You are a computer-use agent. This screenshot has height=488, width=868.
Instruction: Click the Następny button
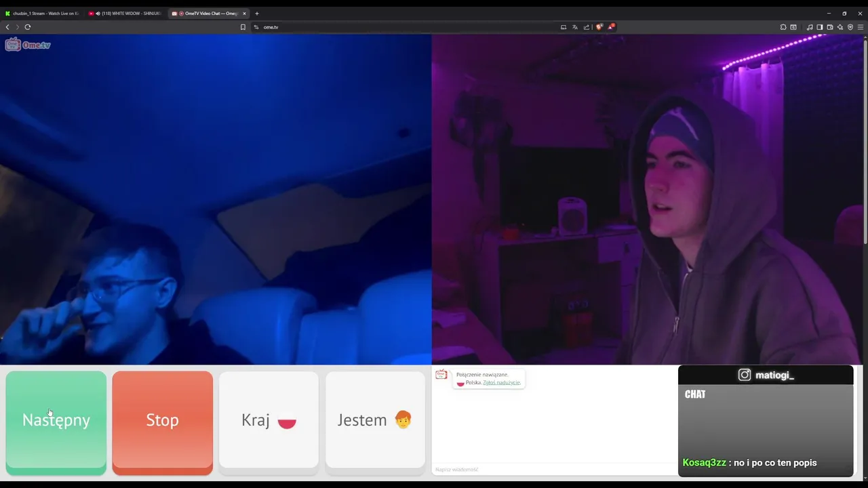tap(56, 420)
